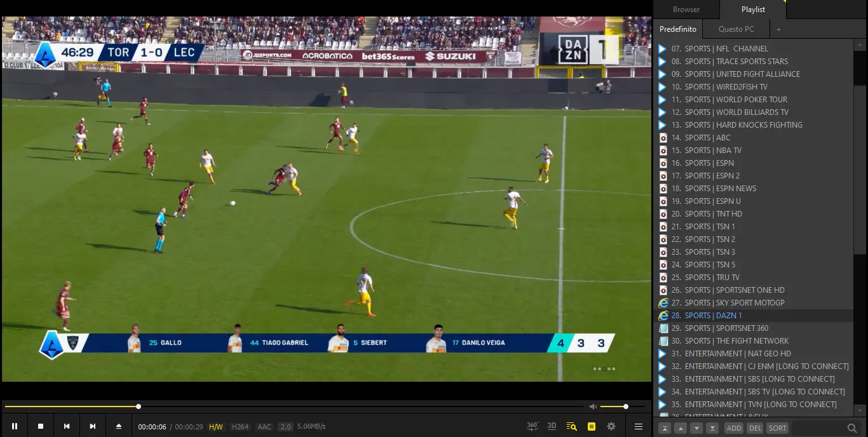Skip to the next playlist item
The width and height of the screenshot is (868, 437).
point(93,426)
